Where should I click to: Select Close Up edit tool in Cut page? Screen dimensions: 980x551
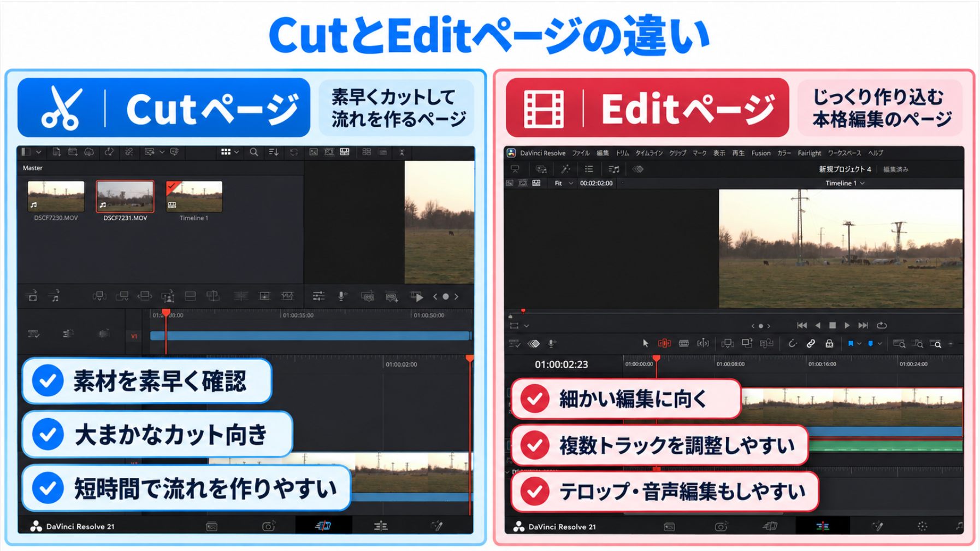coord(168,296)
